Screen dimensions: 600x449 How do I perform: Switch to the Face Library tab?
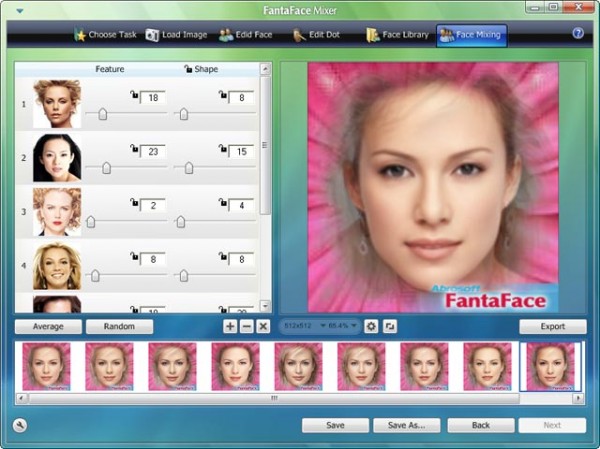coord(396,35)
